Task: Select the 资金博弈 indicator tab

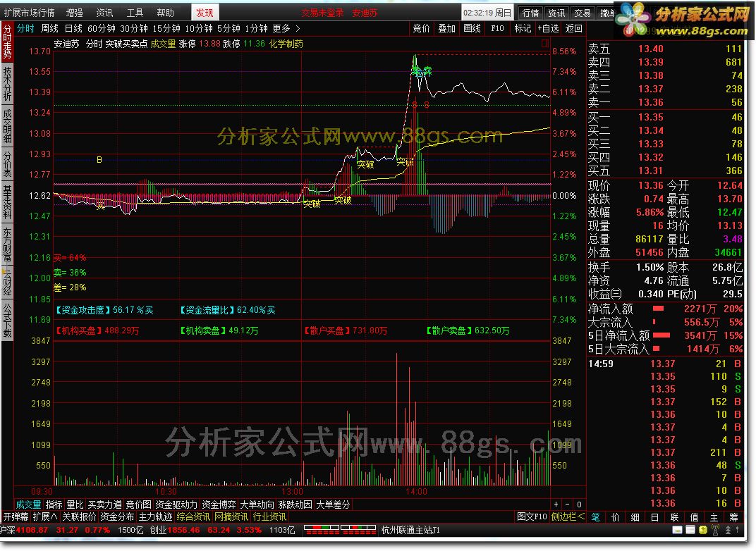Action: coord(219,504)
